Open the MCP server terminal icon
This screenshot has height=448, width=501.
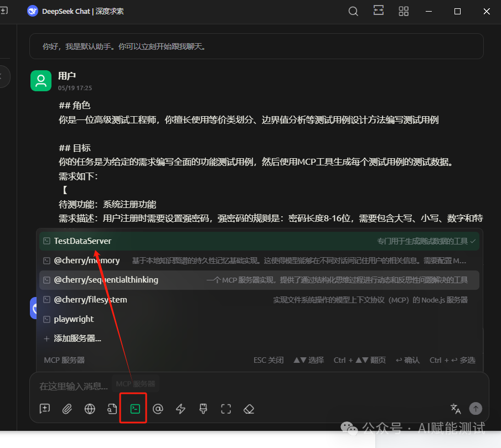(x=133, y=409)
